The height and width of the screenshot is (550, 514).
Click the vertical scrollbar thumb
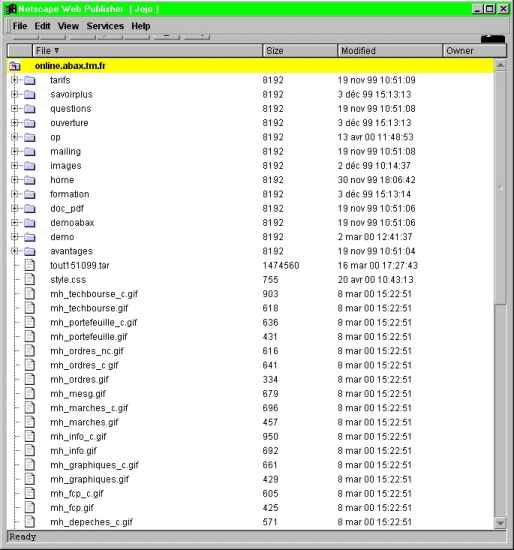(500, 187)
